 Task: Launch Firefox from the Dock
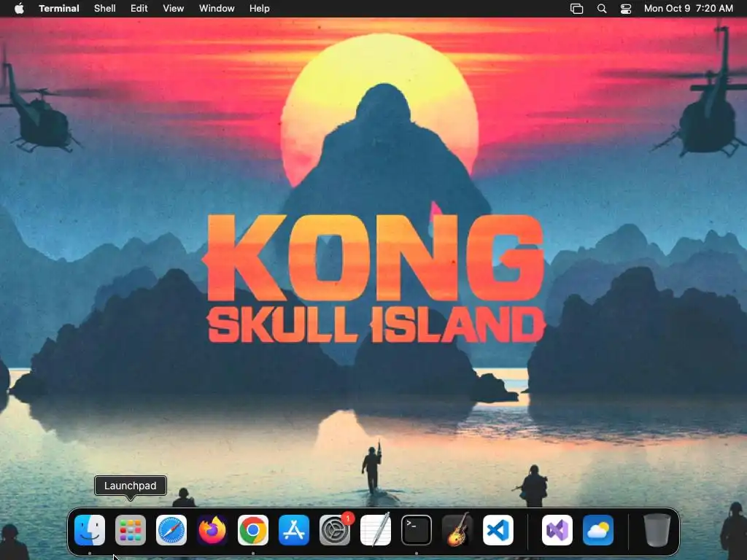click(212, 529)
